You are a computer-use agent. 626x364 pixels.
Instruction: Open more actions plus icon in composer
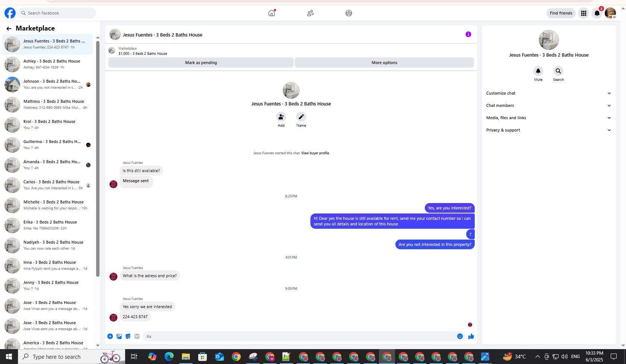click(x=110, y=336)
